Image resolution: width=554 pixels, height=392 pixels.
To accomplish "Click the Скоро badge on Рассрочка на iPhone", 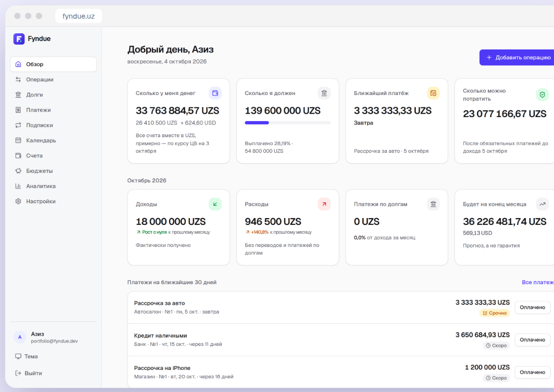I will 496,378.
